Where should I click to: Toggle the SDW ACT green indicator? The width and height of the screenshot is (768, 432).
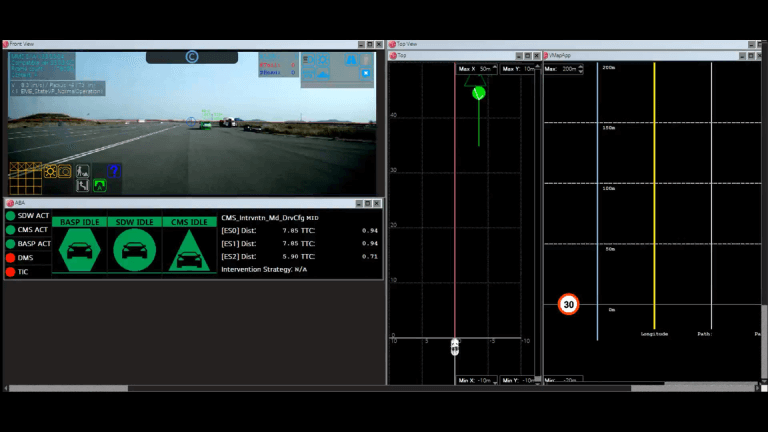point(11,215)
